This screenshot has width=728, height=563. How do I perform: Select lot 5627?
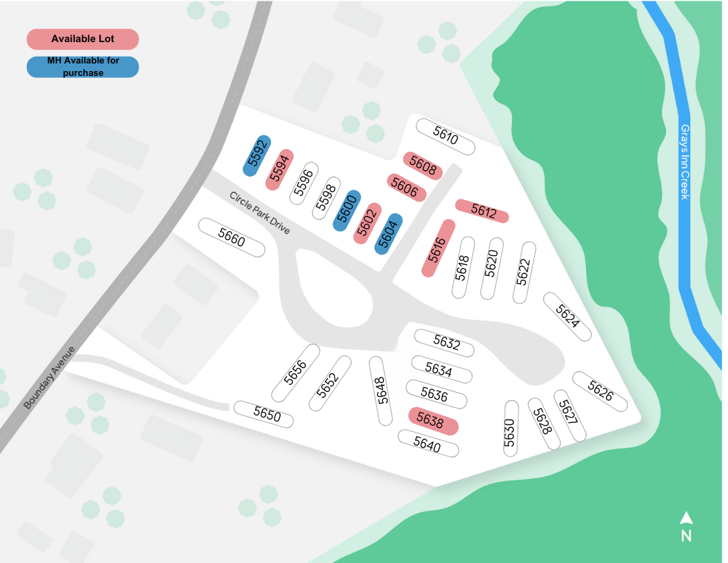point(569,415)
